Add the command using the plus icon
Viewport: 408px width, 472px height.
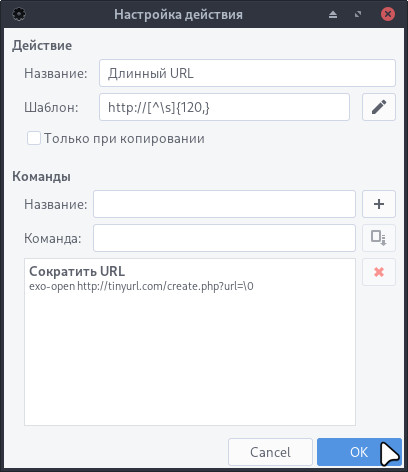click(x=379, y=204)
